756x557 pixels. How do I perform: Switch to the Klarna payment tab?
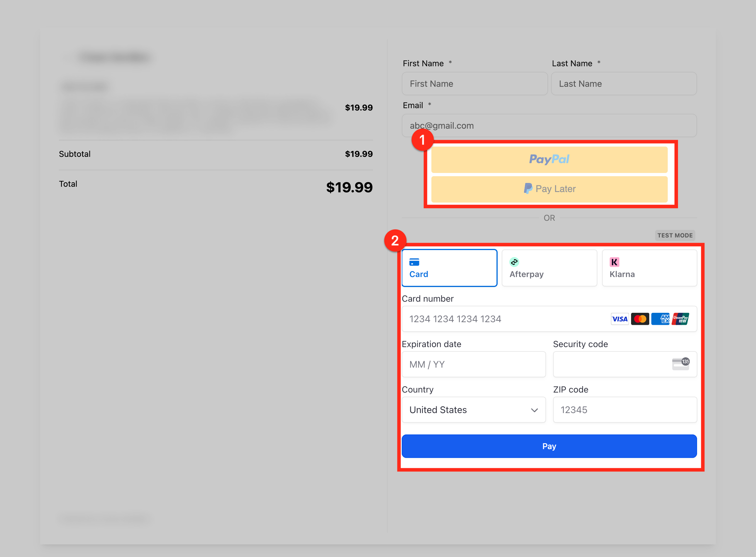(649, 268)
